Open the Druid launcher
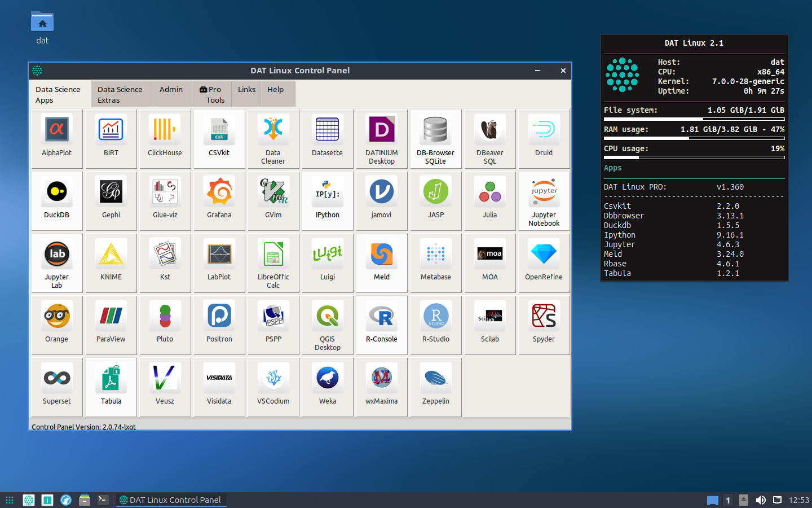 [x=544, y=139]
